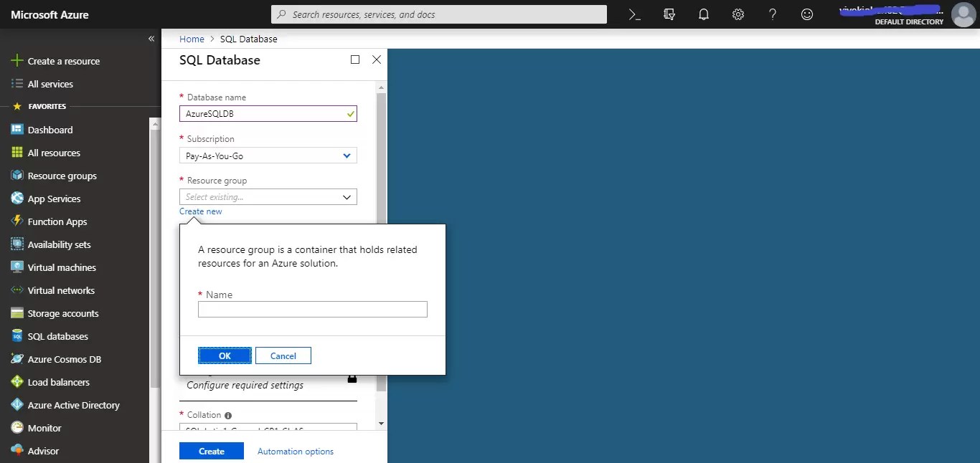Click the feedback smiley icon
Screen dimensions: 980x463
(x=806, y=14)
